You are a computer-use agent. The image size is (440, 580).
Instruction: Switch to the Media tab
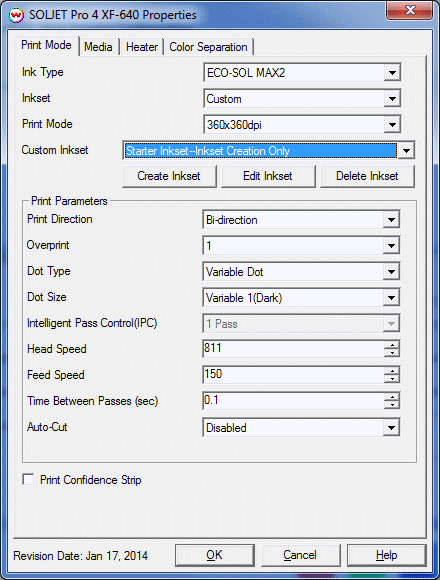point(98,47)
